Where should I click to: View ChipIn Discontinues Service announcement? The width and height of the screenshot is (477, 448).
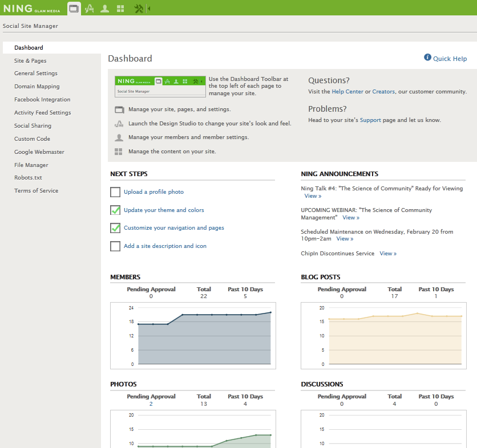click(388, 254)
